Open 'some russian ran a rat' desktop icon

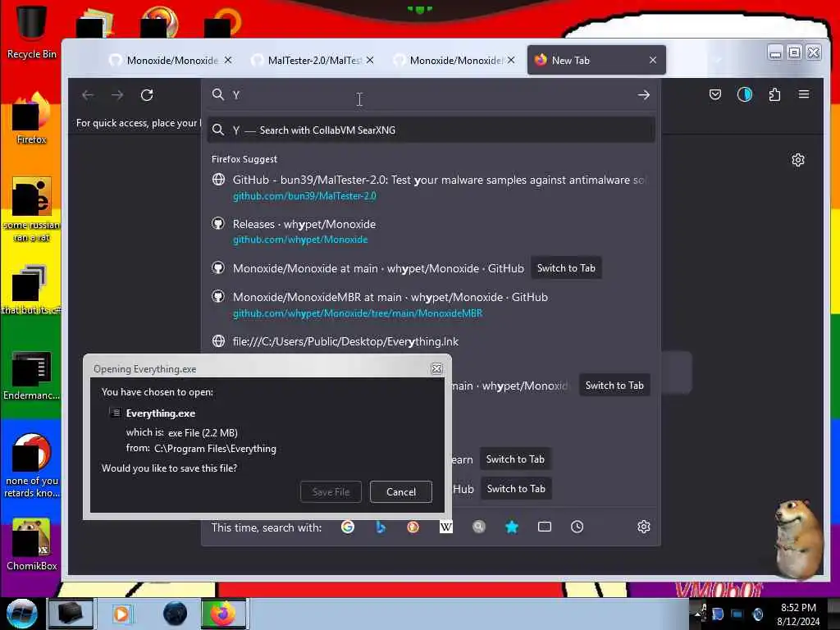[32, 209]
